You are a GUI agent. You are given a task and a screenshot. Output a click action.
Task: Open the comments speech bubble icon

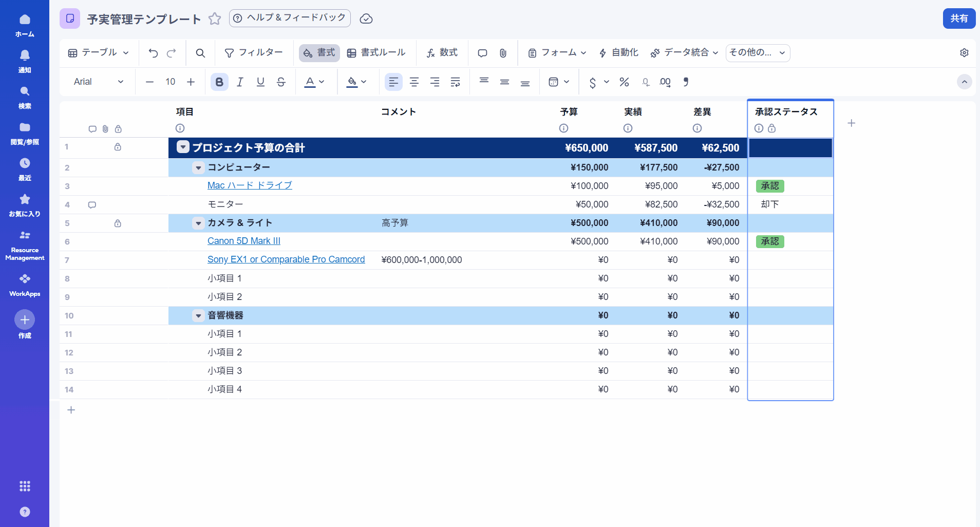tap(482, 53)
